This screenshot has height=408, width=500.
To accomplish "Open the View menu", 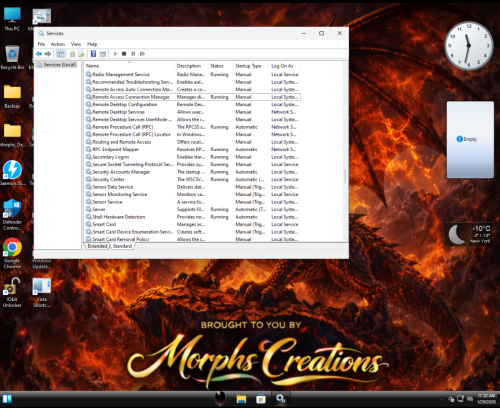I will [76, 44].
